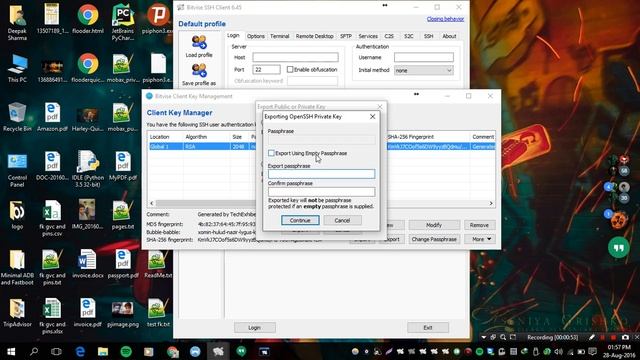Image resolution: width=640 pixels, height=360 pixels.
Task: Select the Amazon.pdf desktop file
Action: tap(52, 117)
